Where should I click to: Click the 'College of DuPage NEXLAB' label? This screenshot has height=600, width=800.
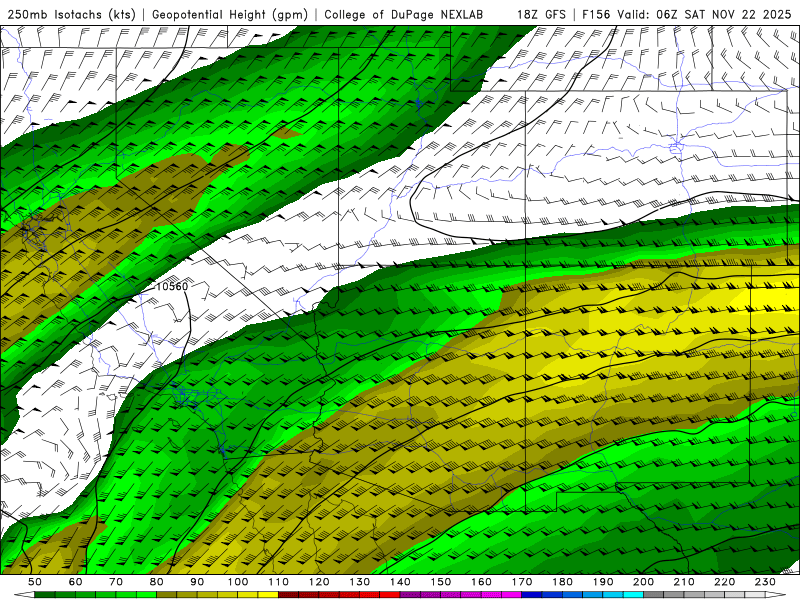coord(404,14)
